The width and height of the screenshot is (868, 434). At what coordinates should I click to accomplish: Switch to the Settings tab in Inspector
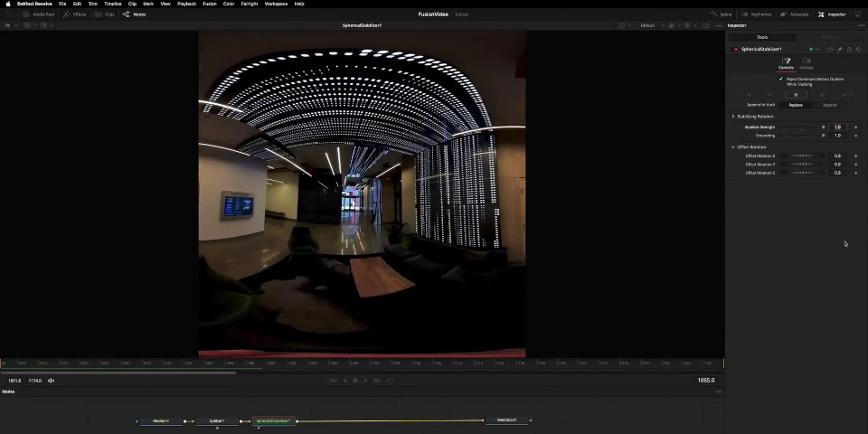pyautogui.click(x=806, y=64)
